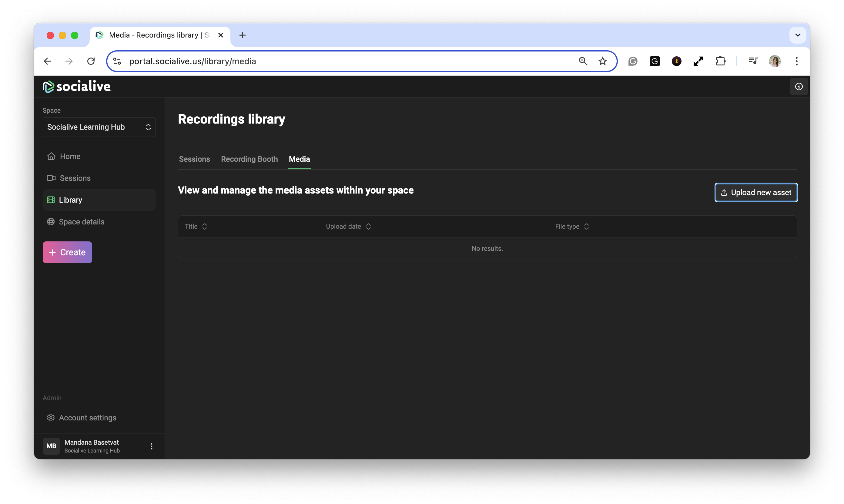Screen dimensions: 844x504
Task: Go to Home in sidebar
Action: (x=70, y=156)
